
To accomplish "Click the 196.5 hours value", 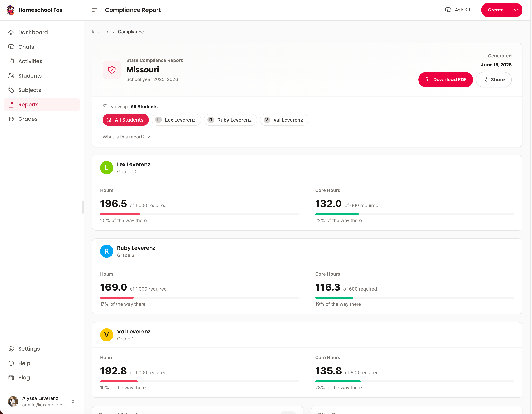I will pyautogui.click(x=113, y=204).
